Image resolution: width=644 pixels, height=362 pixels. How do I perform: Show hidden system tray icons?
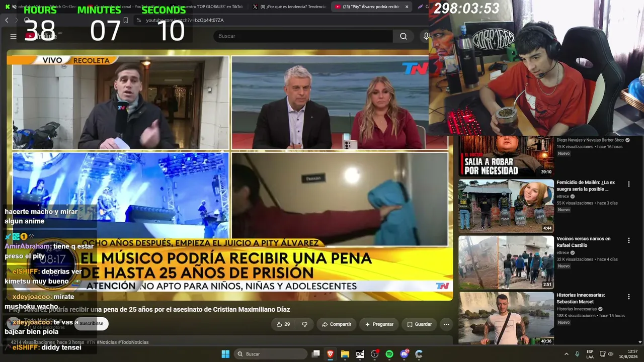[x=566, y=354]
